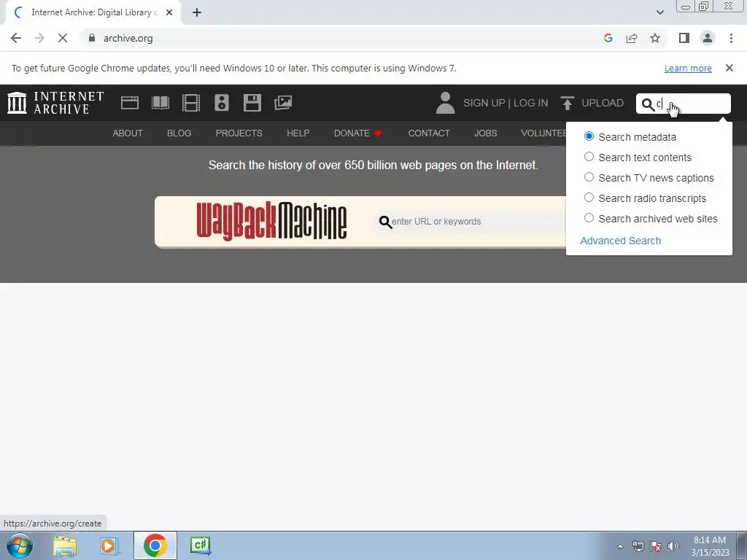Go back to previous page
The width and height of the screenshot is (747, 560).
coord(16,38)
